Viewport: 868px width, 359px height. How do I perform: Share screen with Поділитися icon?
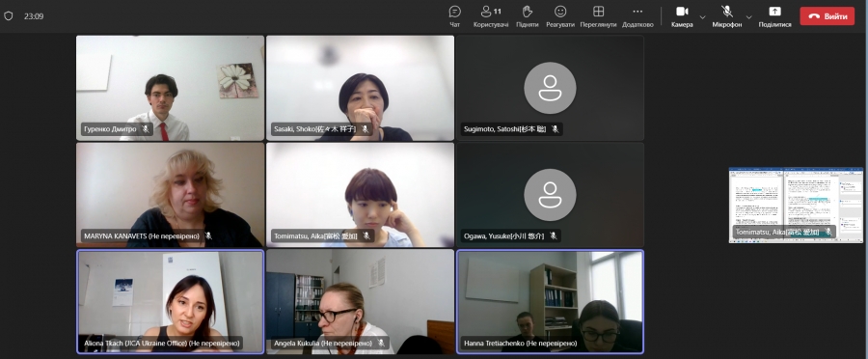774,16
